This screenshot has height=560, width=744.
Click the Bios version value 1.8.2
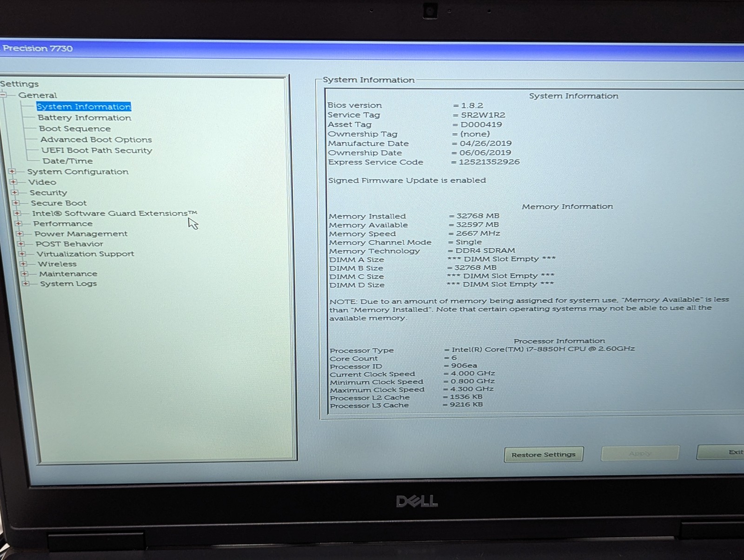tap(472, 105)
